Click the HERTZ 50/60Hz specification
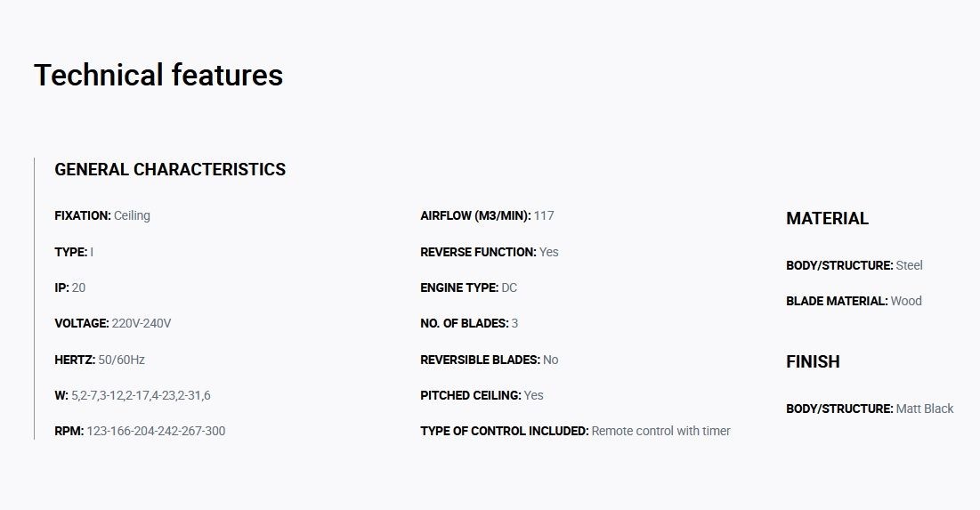The width and height of the screenshot is (980, 510). [x=100, y=360]
